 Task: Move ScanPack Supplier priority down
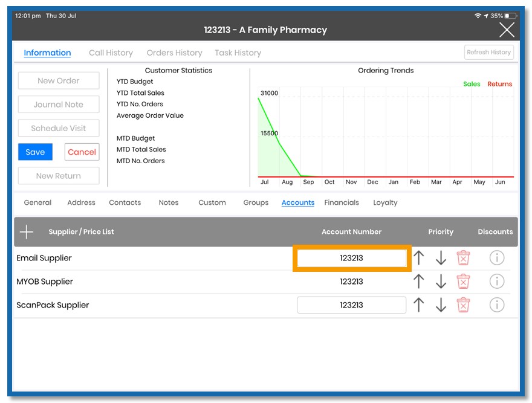point(441,305)
